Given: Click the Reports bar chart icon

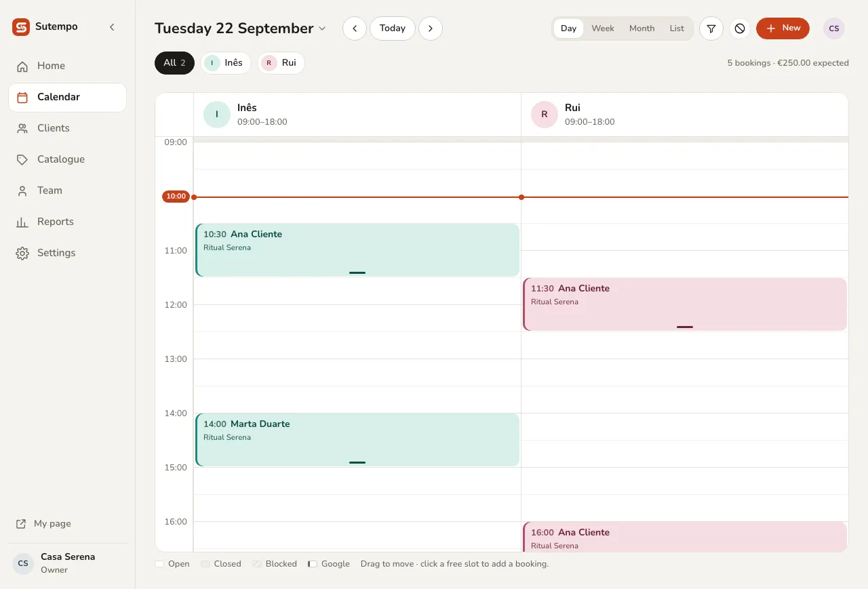Looking at the screenshot, I should click(x=22, y=222).
